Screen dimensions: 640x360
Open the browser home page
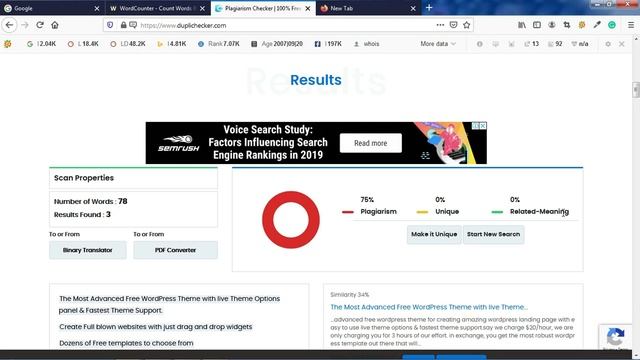coord(55,25)
